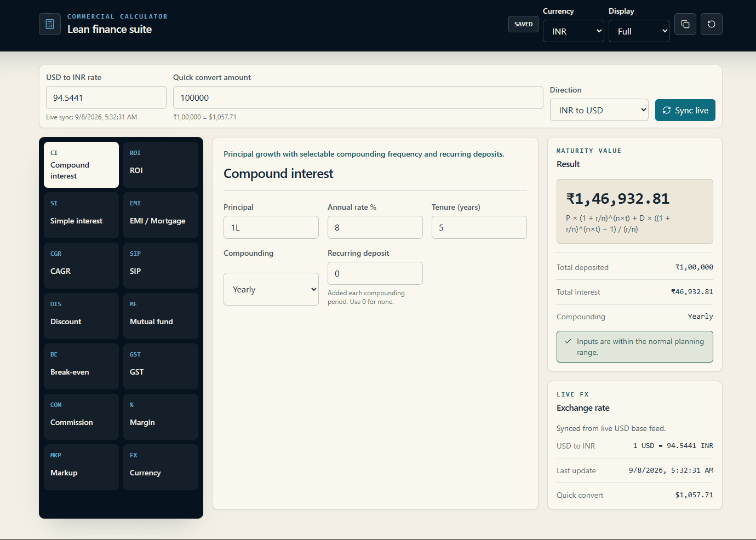Click the Compound interest heading

pyautogui.click(x=278, y=174)
